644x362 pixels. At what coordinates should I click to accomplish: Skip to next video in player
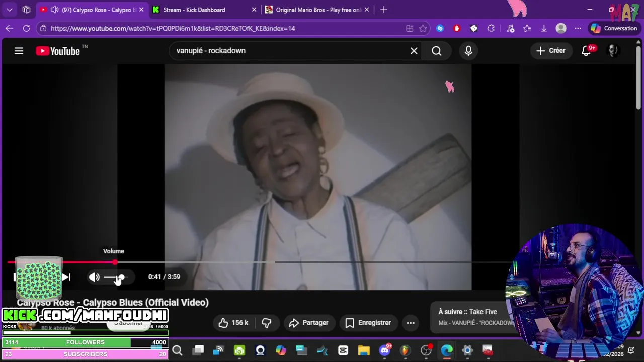[66, 277]
